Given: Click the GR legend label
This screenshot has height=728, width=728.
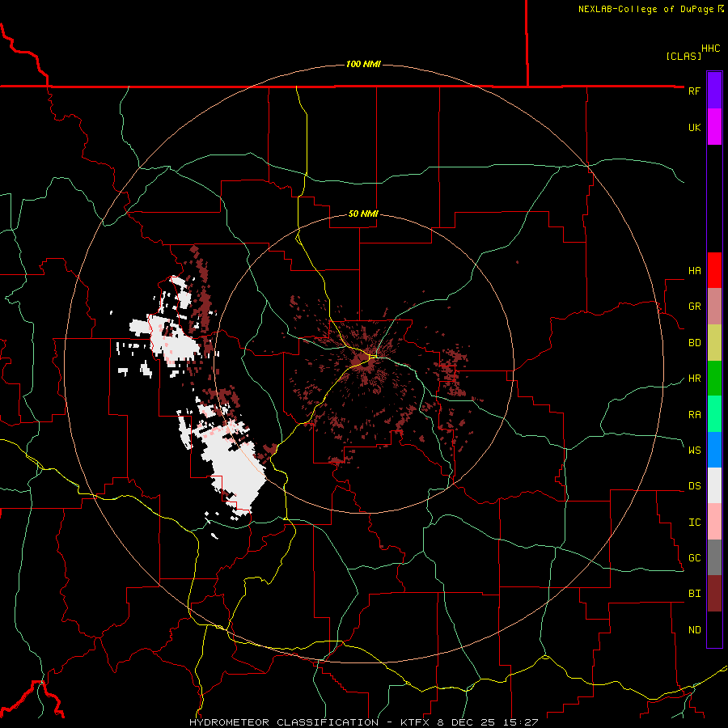Looking at the screenshot, I should [694, 307].
